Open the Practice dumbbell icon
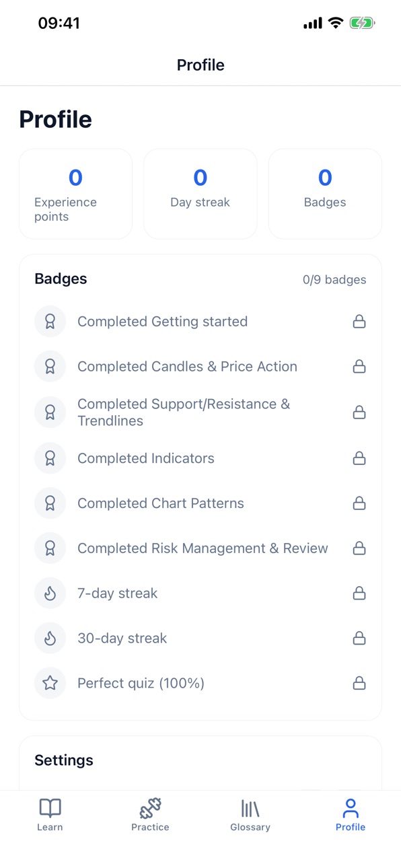The width and height of the screenshot is (401, 868). click(x=150, y=807)
